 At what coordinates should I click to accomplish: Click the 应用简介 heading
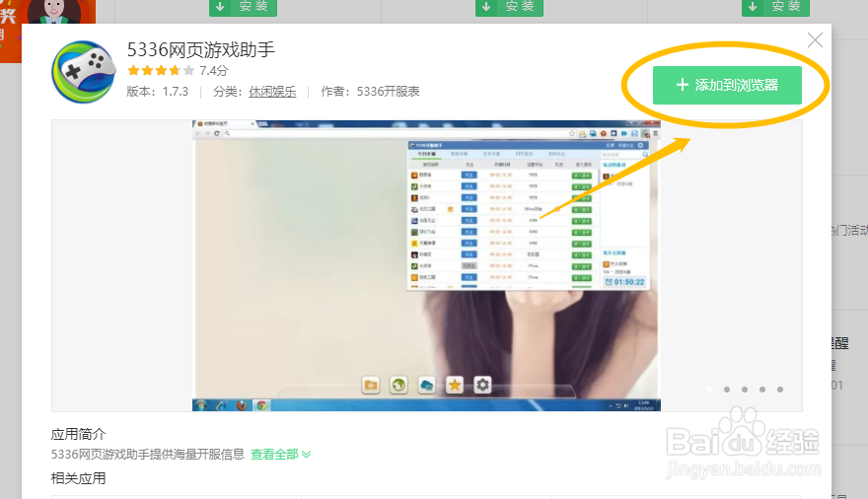tap(78, 434)
